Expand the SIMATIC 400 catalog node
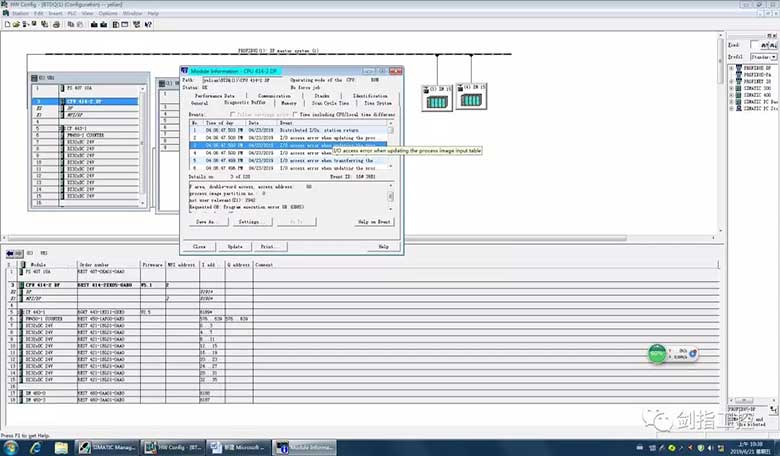Image resolution: width=780 pixels, height=456 pixels. coord(732,94)
